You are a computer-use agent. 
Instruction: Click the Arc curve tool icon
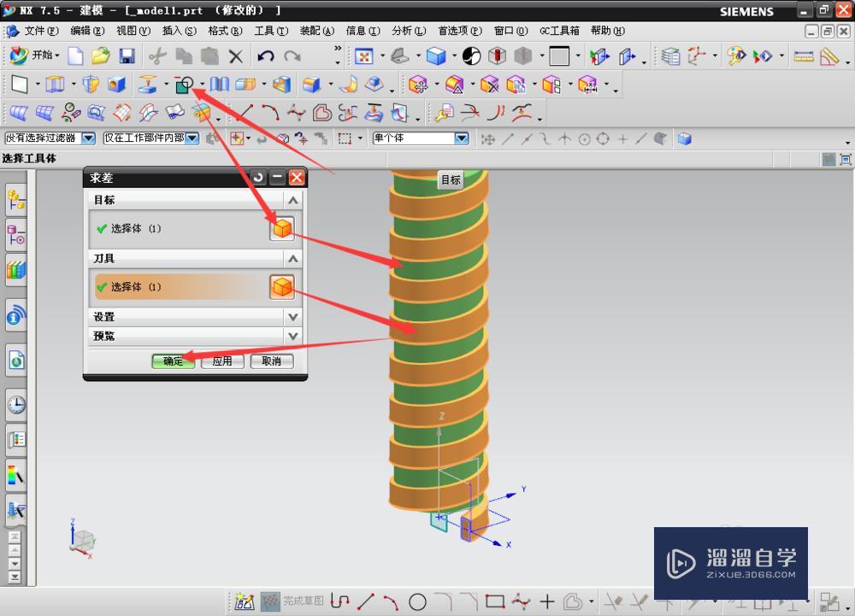tap(270, 113)
